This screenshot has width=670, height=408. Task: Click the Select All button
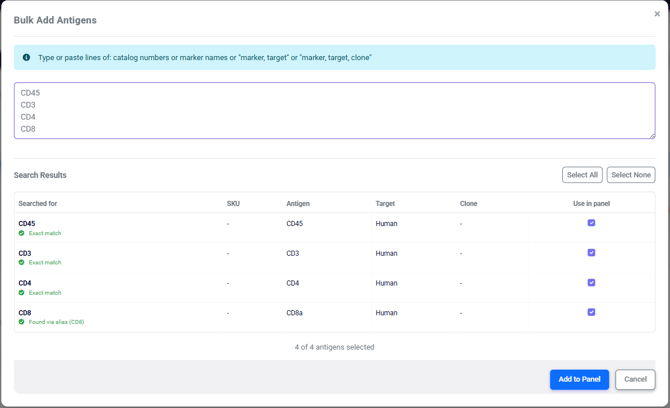(x=582, y=175)
